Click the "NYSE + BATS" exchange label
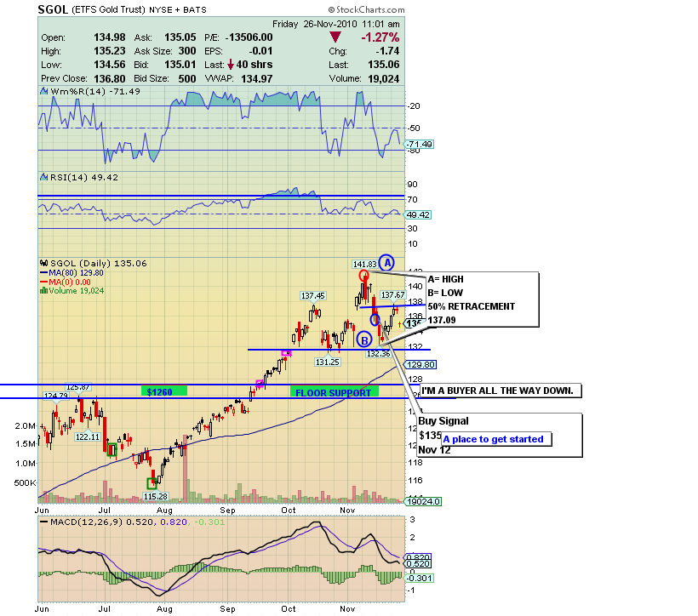The height and width of the screenshot is (616, 698). point(178,10)
